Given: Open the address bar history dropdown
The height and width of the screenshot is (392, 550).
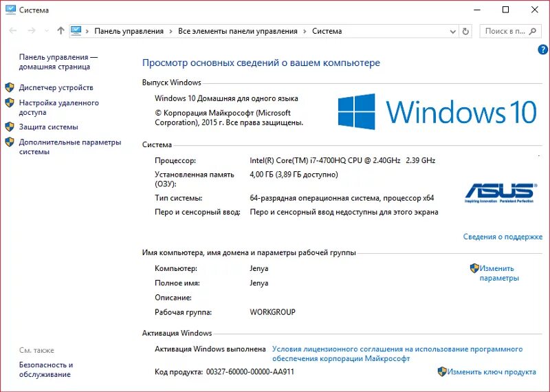Looking at the screenshot, I should [x=453, y=32].
